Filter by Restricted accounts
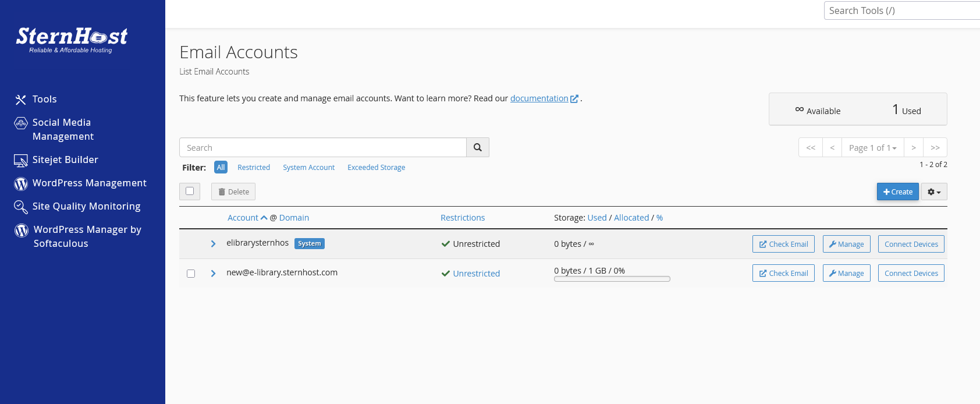980x404 pixels. [x=254, y=168]
